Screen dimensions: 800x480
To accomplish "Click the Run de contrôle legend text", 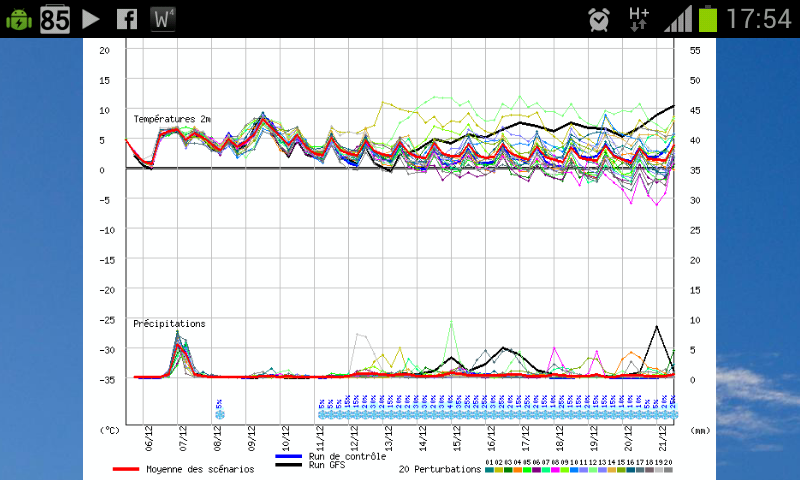I will (347, 456).
